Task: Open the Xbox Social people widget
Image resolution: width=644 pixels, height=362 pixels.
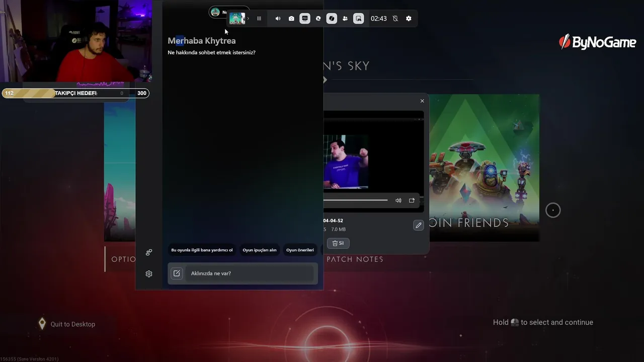Action: (345, 19)
